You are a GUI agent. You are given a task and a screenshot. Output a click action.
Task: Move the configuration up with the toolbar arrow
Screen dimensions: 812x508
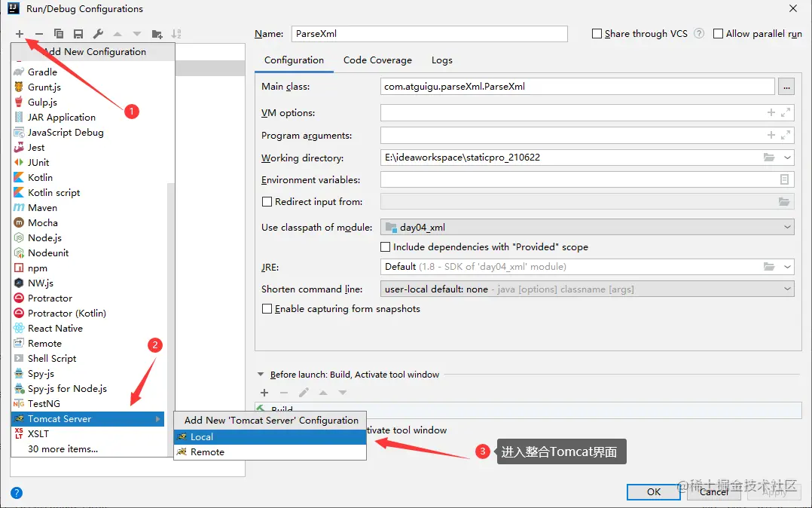(x=118, y=34)
